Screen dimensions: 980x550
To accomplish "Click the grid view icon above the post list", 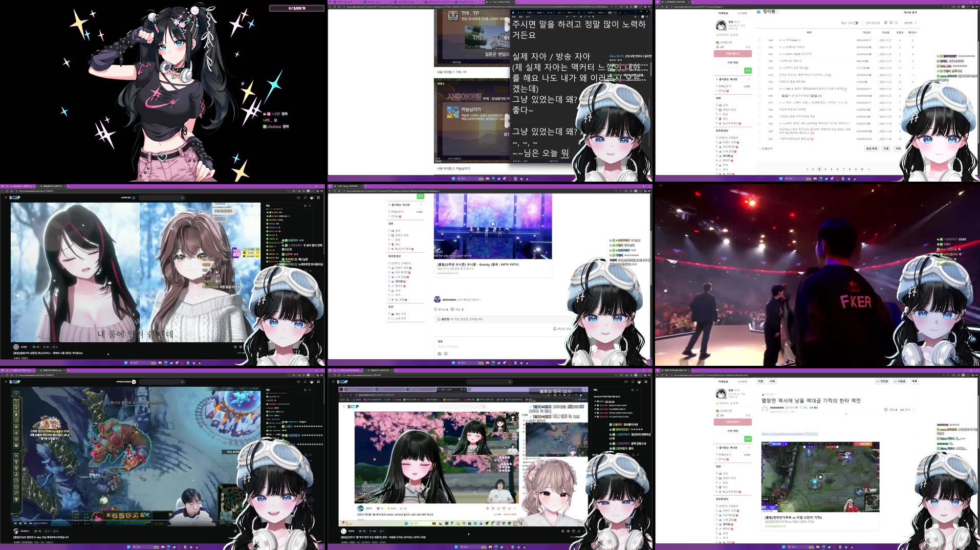I will pyautogui.click(x=891, y=23).
